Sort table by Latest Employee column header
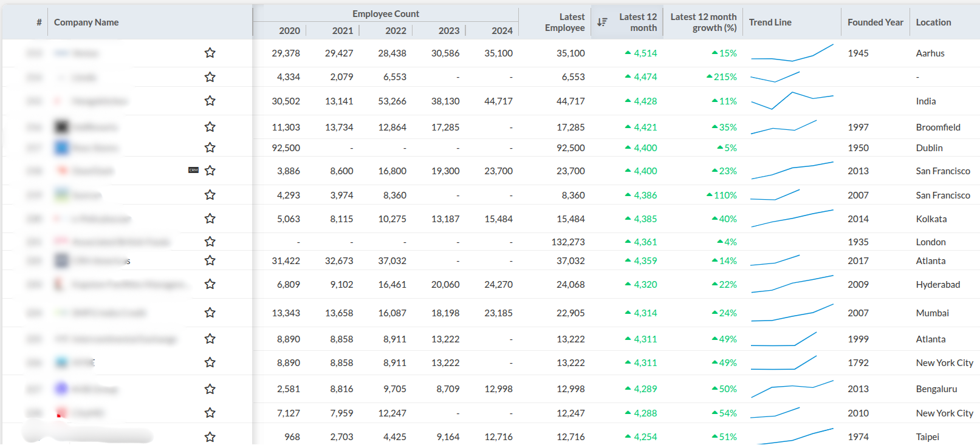This screenshot has height=448, width=980. [x=564, y=22]
